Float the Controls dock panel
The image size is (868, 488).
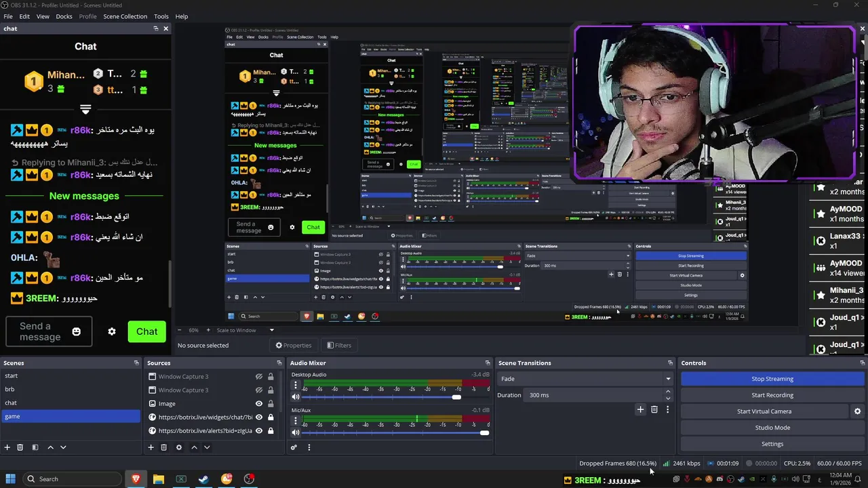pyautogui.click(x=862, y=363)
